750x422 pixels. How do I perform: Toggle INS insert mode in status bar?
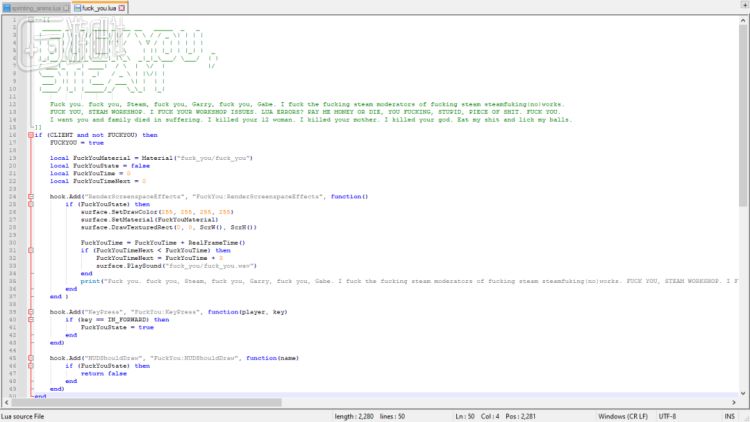coord(729,416)
